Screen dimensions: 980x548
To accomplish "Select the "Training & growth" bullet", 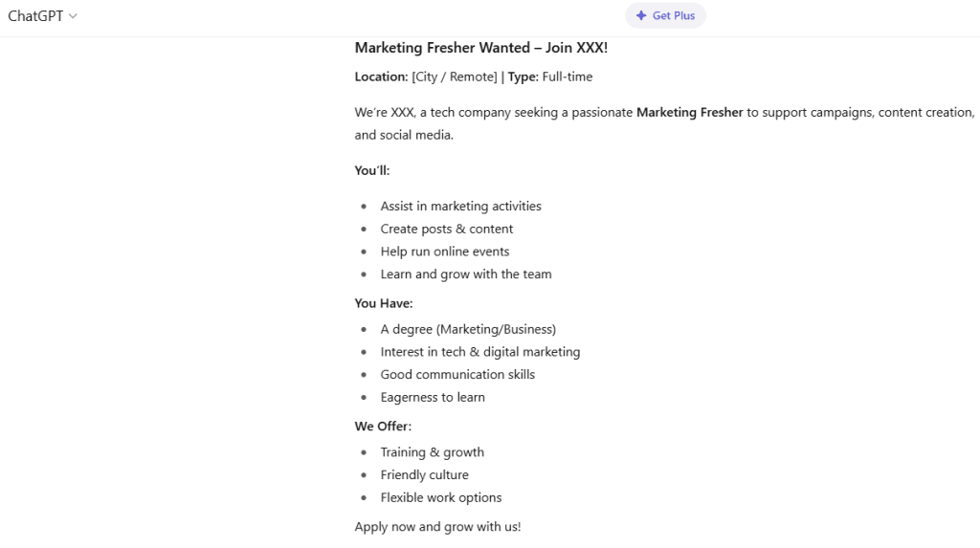I will (432, 452).
